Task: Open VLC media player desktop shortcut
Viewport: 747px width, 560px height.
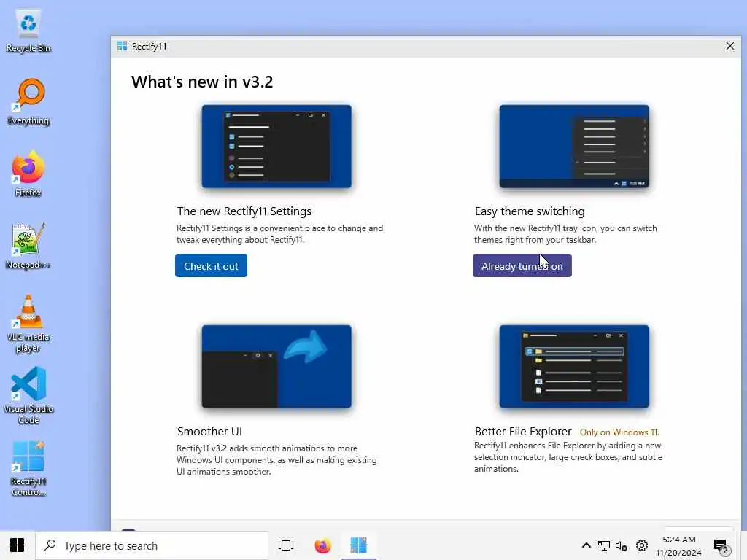Action: [28, 324]
